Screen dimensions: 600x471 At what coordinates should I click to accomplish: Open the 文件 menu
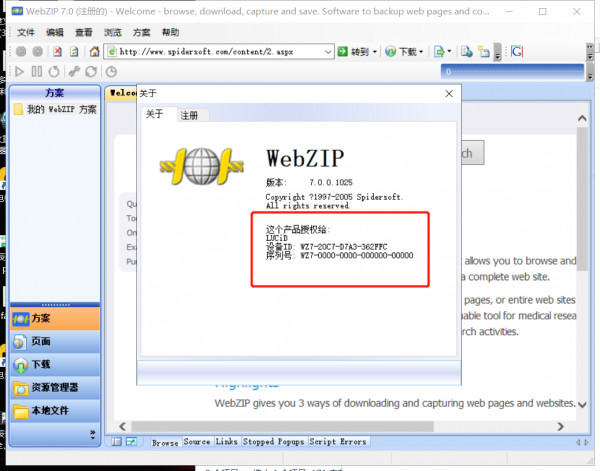coord(26,33)
